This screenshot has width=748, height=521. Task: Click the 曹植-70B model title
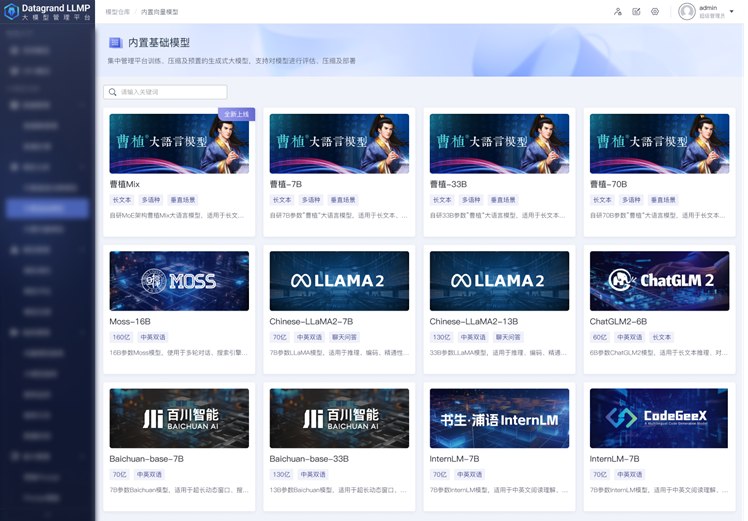(x=608, y=185)
